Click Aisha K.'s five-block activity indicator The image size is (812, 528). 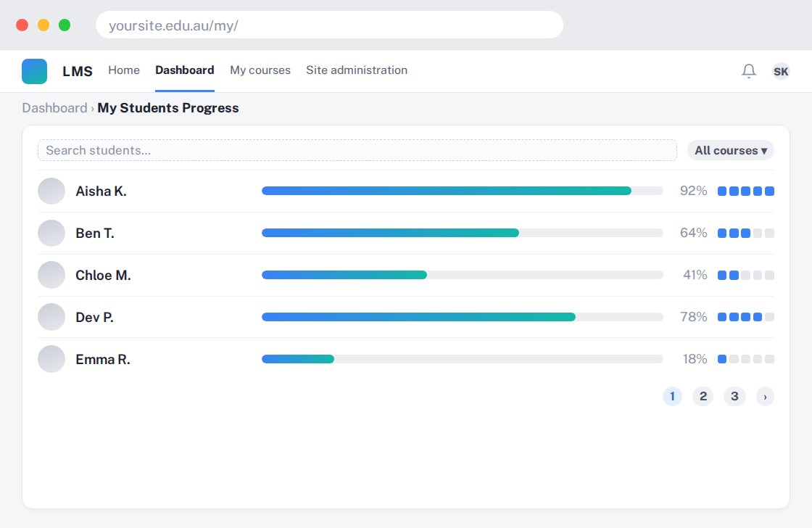(x=746, y=191)
